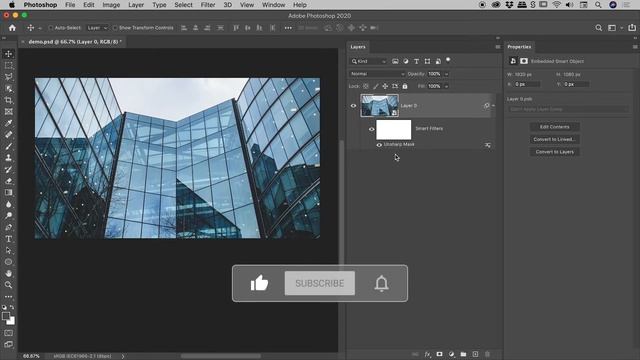This screenshot has height=360, width=640.
Task: Select the Frame tool
Action: [x=8, y=111]
